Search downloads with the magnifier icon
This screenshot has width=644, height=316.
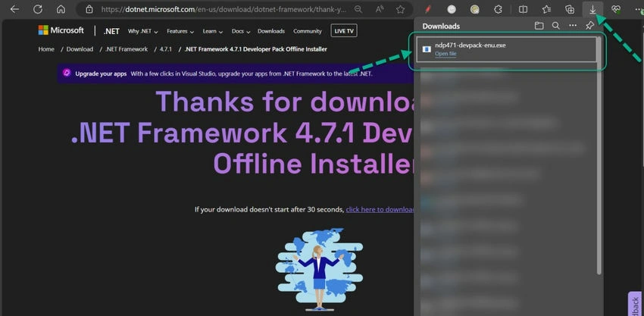555,26
